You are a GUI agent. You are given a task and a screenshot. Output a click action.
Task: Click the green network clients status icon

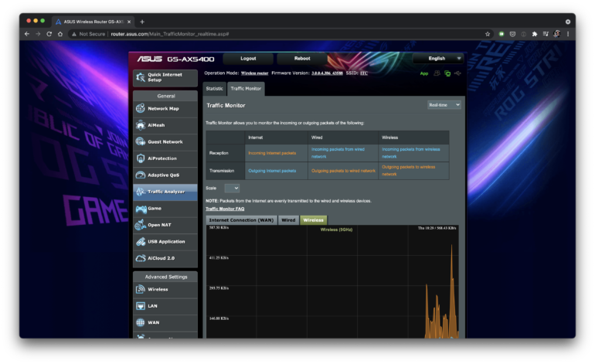447,73
